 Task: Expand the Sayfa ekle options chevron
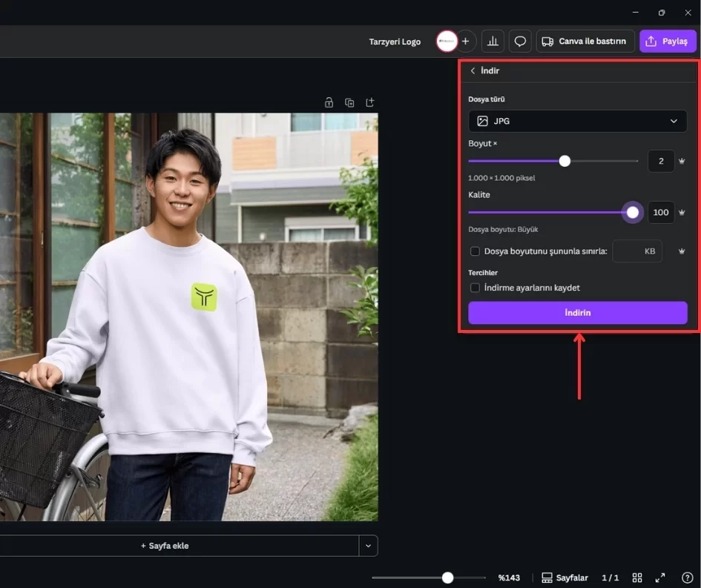(x=369, y=546)
